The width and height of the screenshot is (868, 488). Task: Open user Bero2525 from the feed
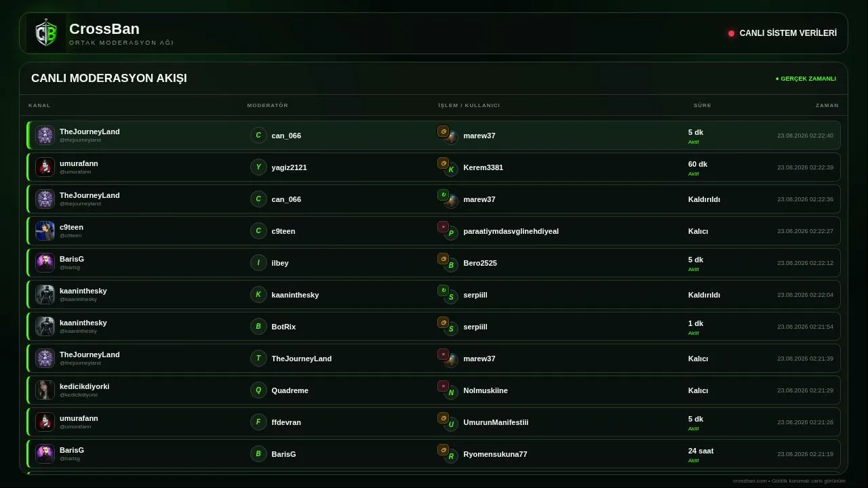point(480,263)
